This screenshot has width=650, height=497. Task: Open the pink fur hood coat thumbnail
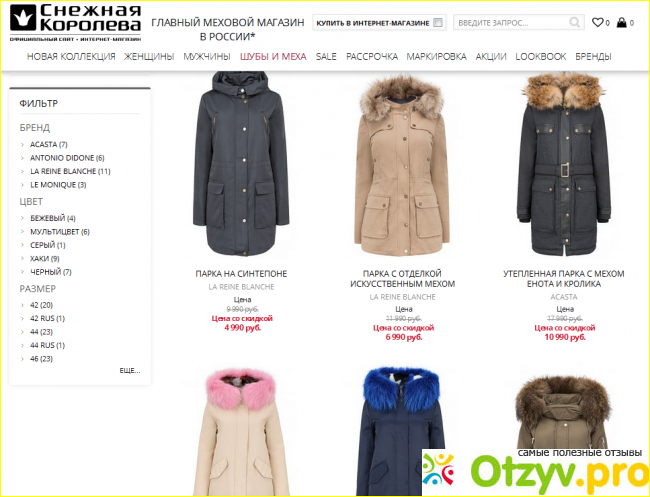(x=240, y=431)
